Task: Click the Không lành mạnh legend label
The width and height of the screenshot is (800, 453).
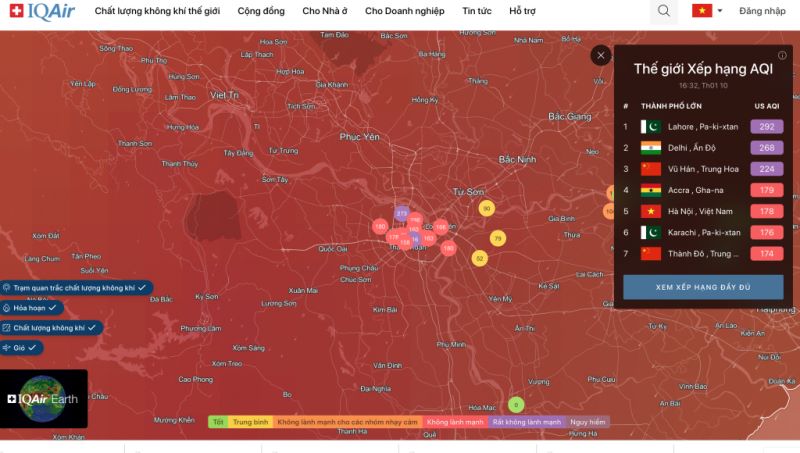Action: (x=455, y=422)
